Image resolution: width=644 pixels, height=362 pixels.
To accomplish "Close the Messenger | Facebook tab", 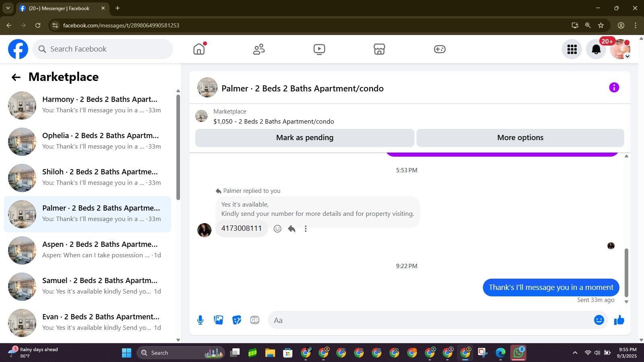I will point(103,8).
